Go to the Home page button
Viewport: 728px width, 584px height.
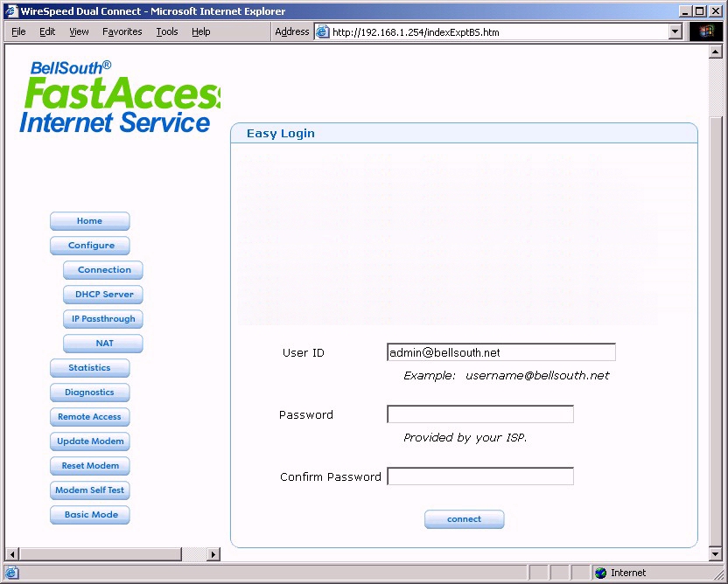pos(89,221)
